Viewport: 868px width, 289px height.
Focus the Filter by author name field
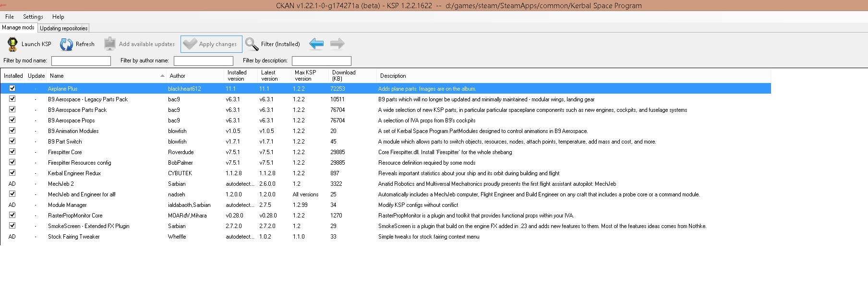pyautogui.click(x=204, y=61)
